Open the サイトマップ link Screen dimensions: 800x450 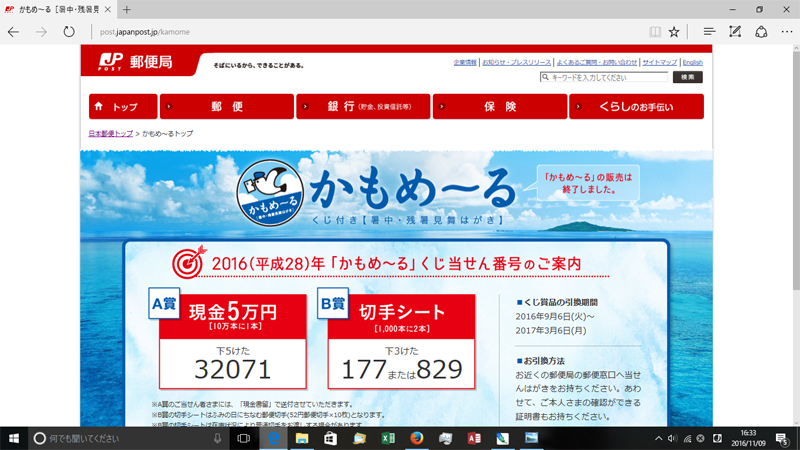pyautogui.click(x=659, y=62)
